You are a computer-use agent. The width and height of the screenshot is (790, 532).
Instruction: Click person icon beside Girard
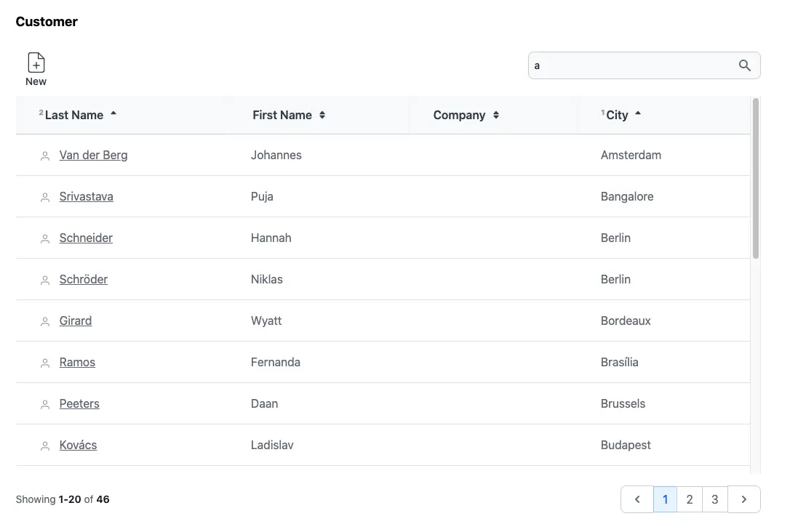(45, 321)
